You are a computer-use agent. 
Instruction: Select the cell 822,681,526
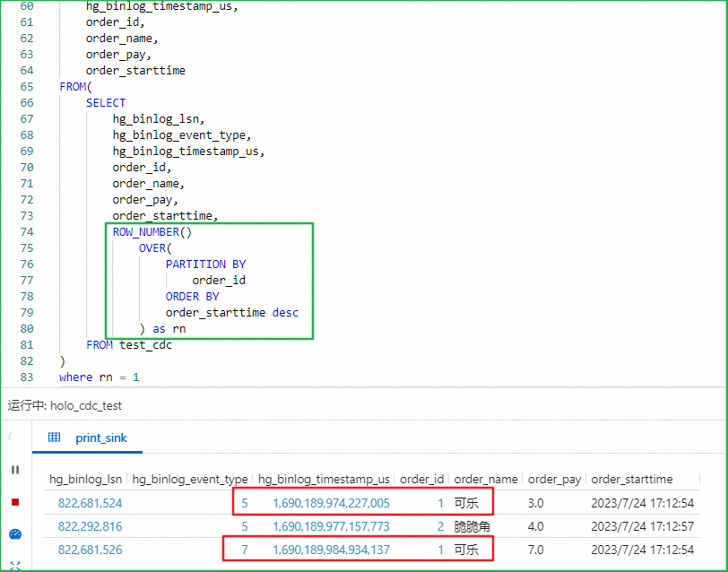[x=90, y=550]
